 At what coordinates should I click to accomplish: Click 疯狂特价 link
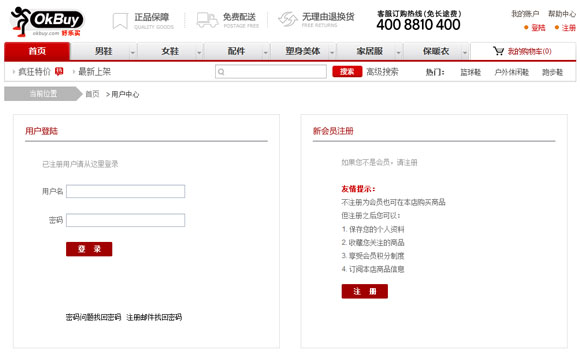coord(34,71)
